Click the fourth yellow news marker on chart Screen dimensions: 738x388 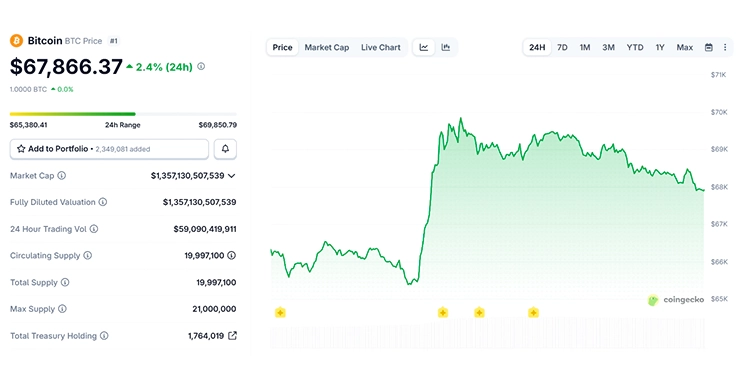[533, 312]
